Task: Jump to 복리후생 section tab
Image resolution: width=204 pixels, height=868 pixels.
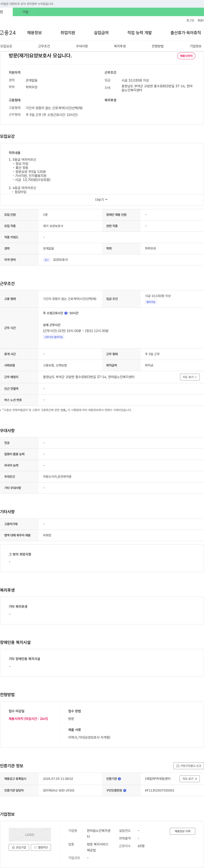Action: coord(120,46)
